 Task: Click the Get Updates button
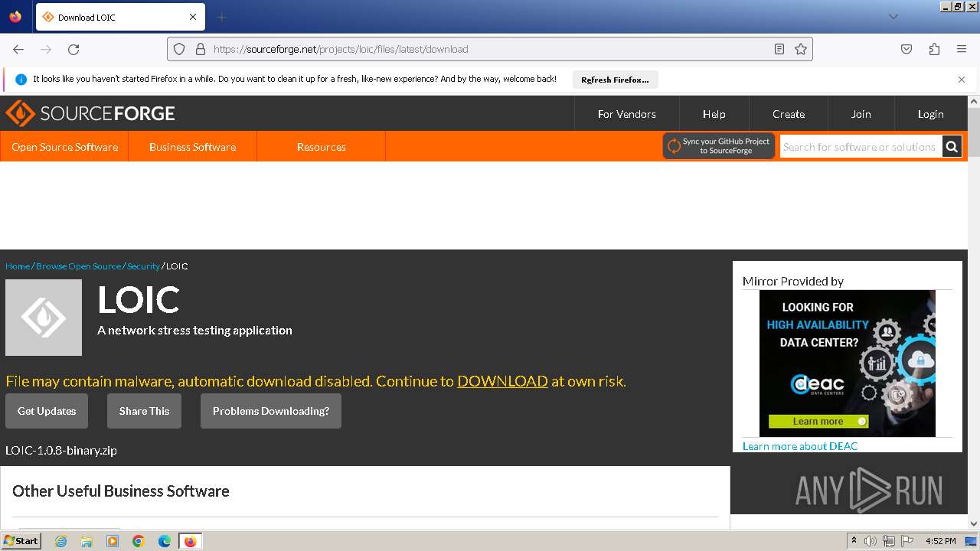pos(47,411)
